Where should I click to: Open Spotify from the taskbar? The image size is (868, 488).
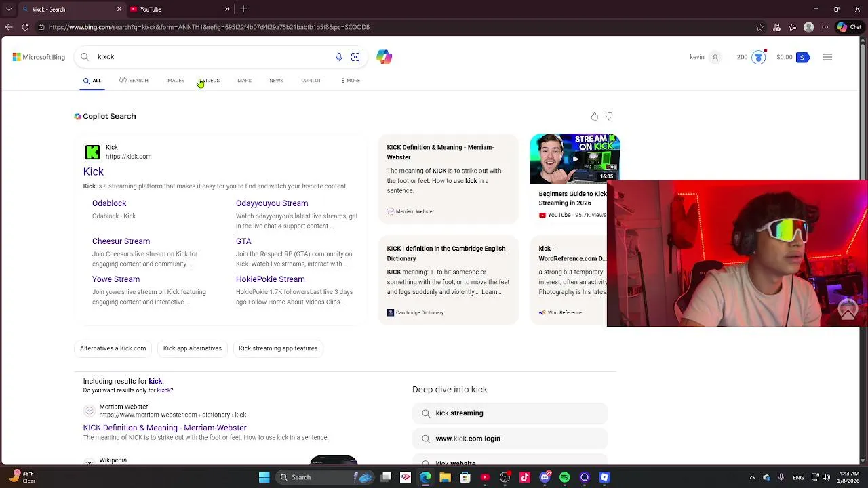(x=564, y=477)
